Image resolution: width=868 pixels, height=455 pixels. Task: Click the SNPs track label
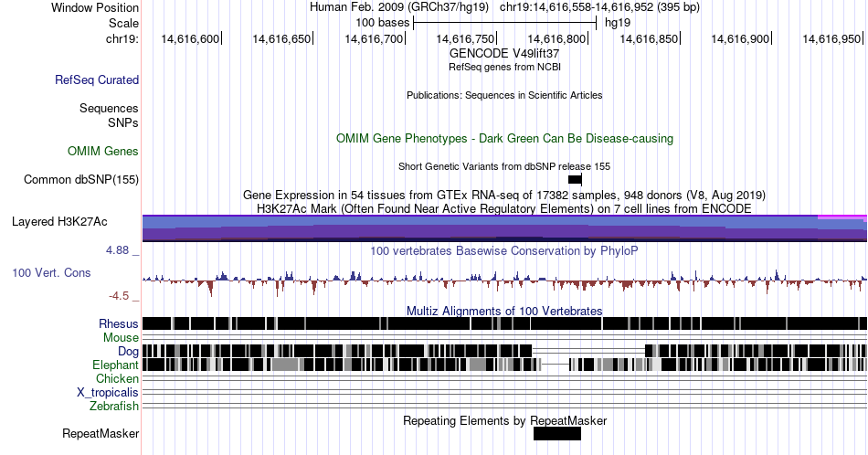coord(123,122)
